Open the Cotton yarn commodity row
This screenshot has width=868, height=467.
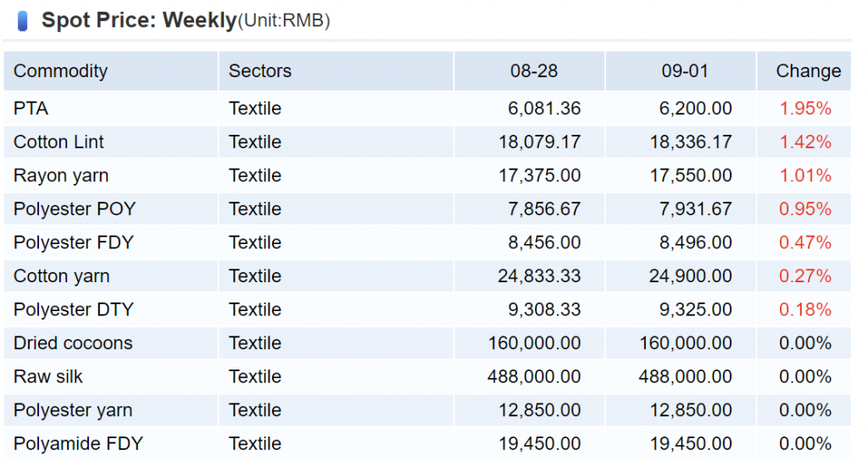tap(61, 276)
